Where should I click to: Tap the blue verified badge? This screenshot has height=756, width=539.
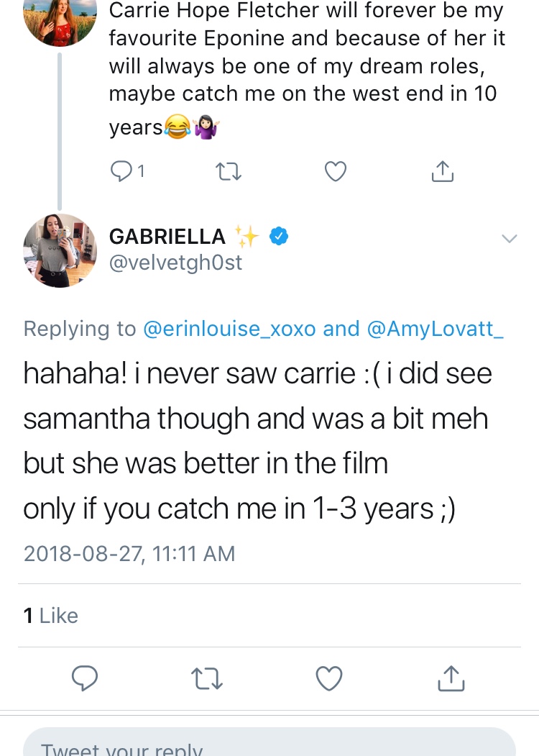279,236
